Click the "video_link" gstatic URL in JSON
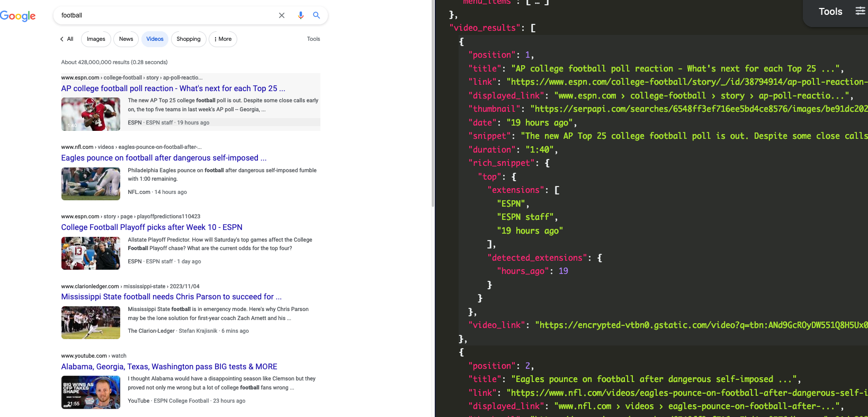The height and width of the screenshot is (417, 868). click(701, 325)
